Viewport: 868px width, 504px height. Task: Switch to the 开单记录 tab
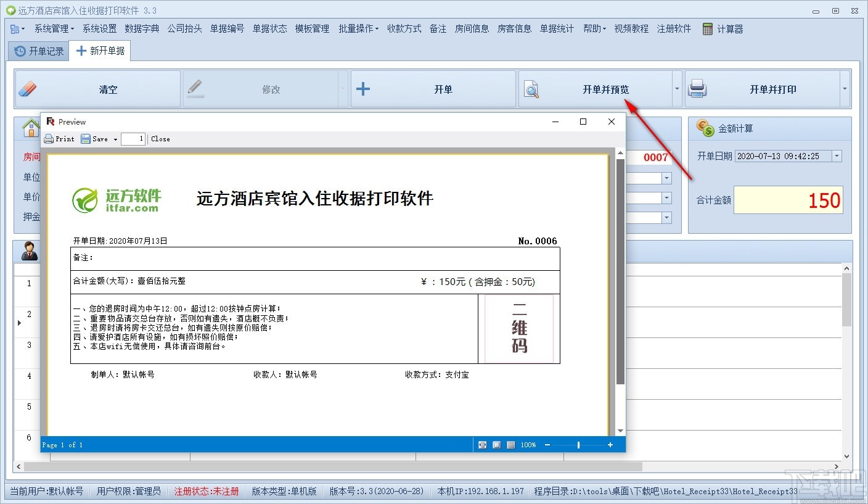tap(39, 51)
